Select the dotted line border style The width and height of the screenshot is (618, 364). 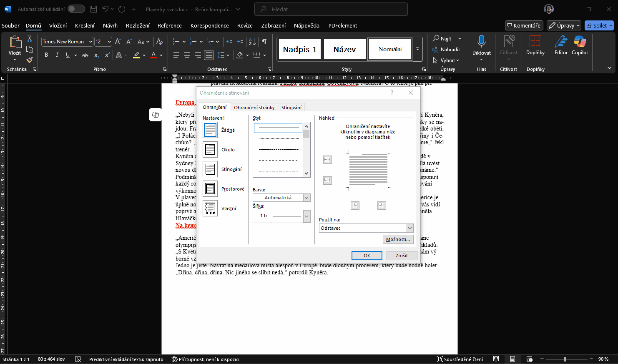279,138
